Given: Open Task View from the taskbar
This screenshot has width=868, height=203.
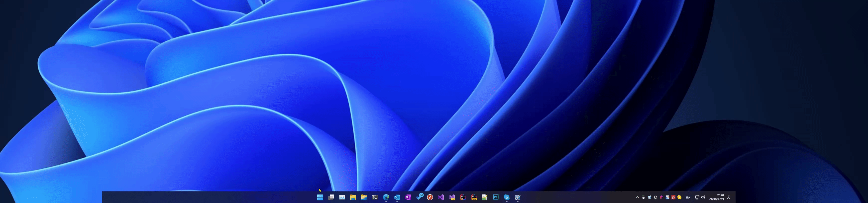Looking at the screenshot, I should [x=331, y=197].
